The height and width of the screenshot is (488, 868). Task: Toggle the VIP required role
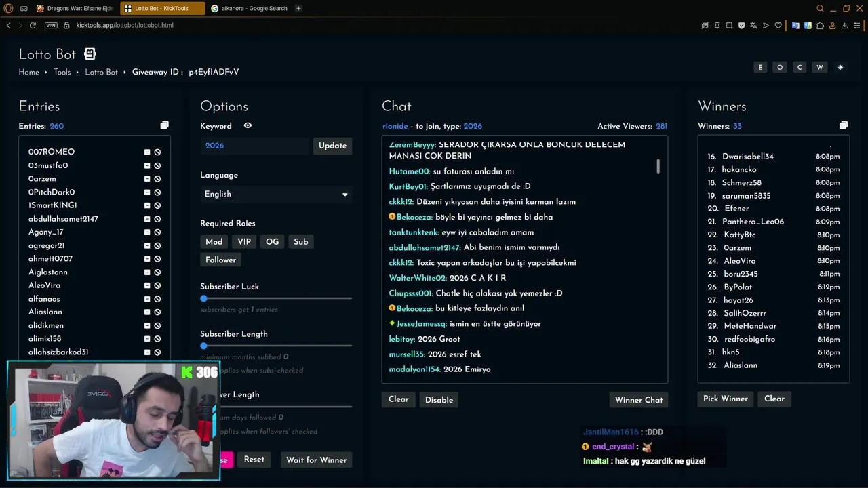pyautogui.click(x=244, y=242)
